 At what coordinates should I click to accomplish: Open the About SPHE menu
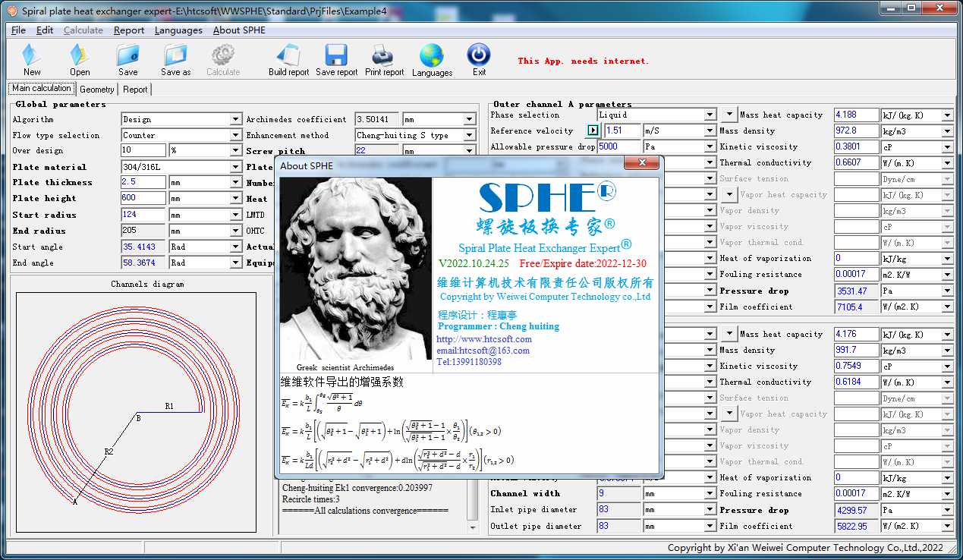tap(239, 30)
